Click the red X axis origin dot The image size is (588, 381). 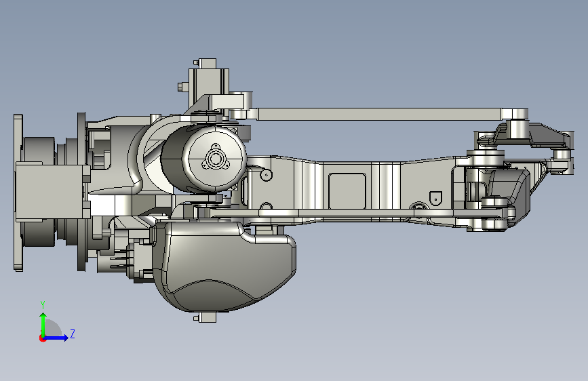[42, 338]
